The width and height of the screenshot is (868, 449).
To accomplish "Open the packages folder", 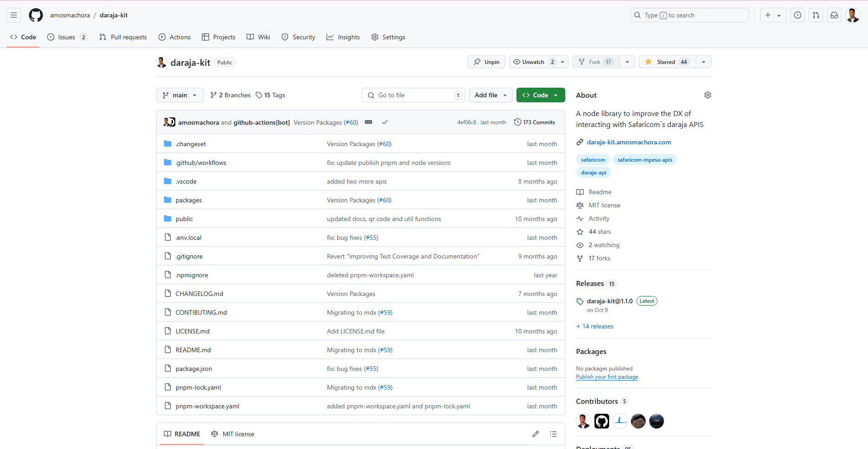I will click(189, 200).
